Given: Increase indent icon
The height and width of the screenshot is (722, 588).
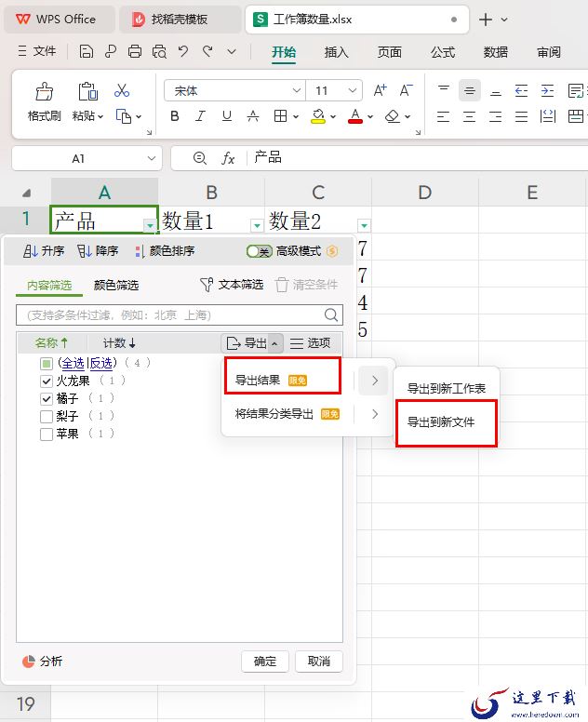Looking at the screenshot, I should [547, 90].
